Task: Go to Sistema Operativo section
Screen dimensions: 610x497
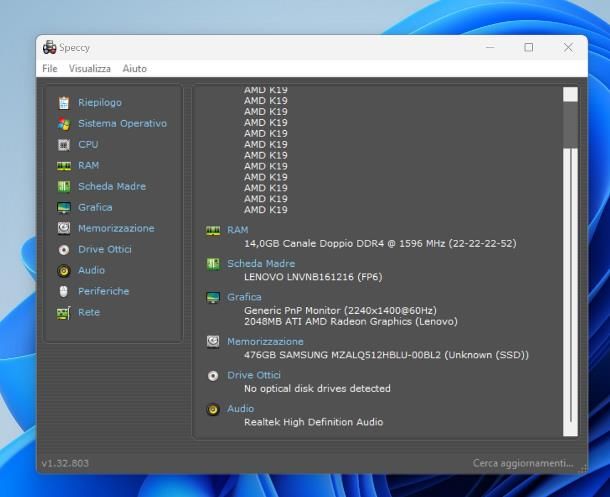Action: [x=123, y=124]
